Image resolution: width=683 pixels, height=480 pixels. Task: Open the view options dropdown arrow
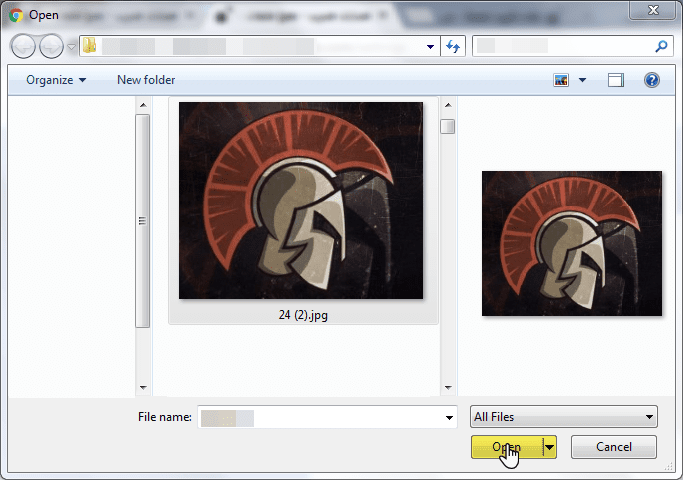click(582, 80)
